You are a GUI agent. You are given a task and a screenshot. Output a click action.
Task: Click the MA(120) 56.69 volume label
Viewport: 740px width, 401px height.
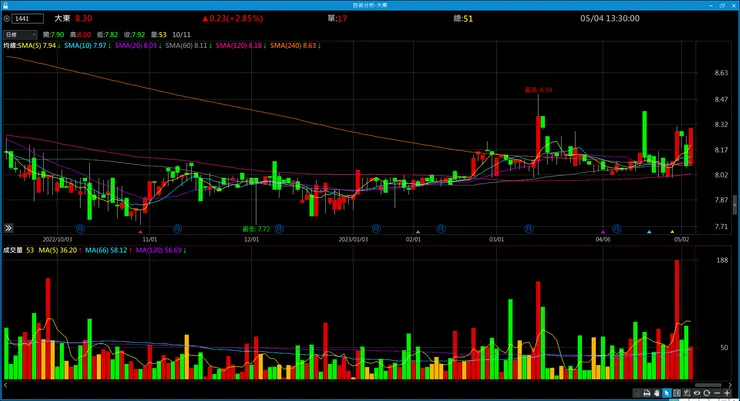[x=161, y=250]
